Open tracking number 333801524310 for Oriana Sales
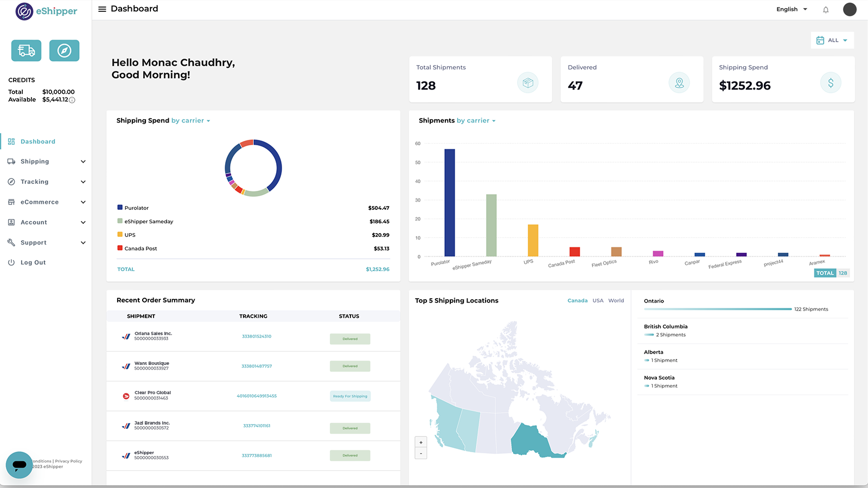 coord(256,336)
